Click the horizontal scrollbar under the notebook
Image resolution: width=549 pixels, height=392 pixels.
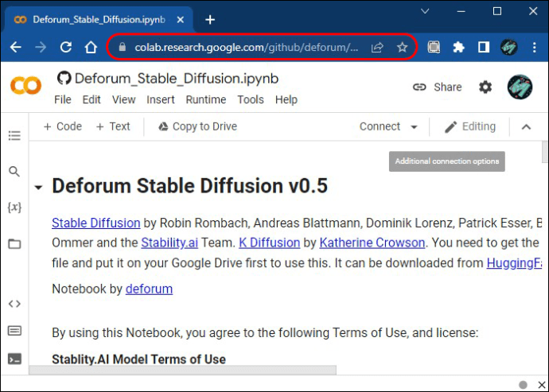182,370
